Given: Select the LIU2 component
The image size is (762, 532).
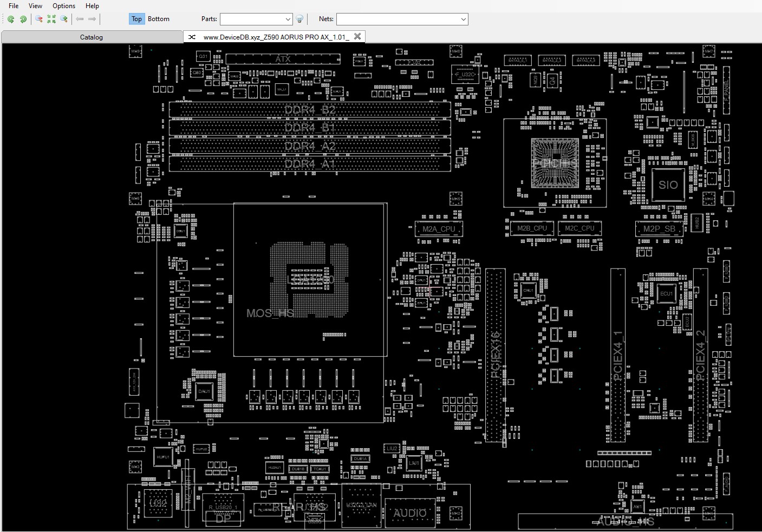Looking at the screenshot, I should pos(392,449).
